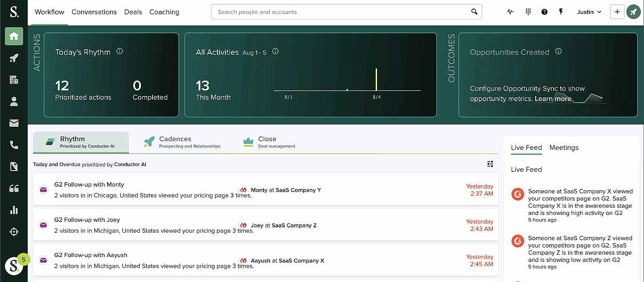Select the Close deal management tab
The width and height of the screenshot is (644, 282).
pyautogui.click(x=269, y=142)
